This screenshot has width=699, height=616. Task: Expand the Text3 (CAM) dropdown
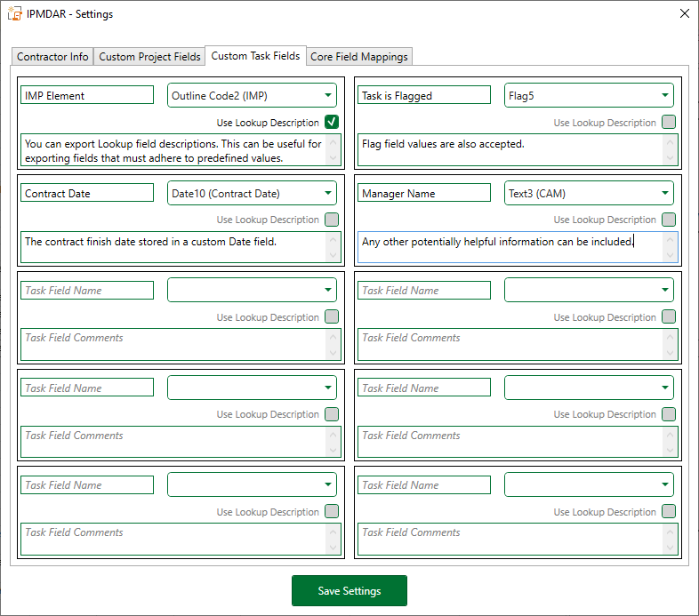(589, 193)
